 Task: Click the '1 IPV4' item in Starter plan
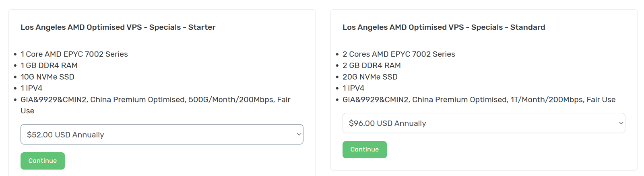point(31,88)
